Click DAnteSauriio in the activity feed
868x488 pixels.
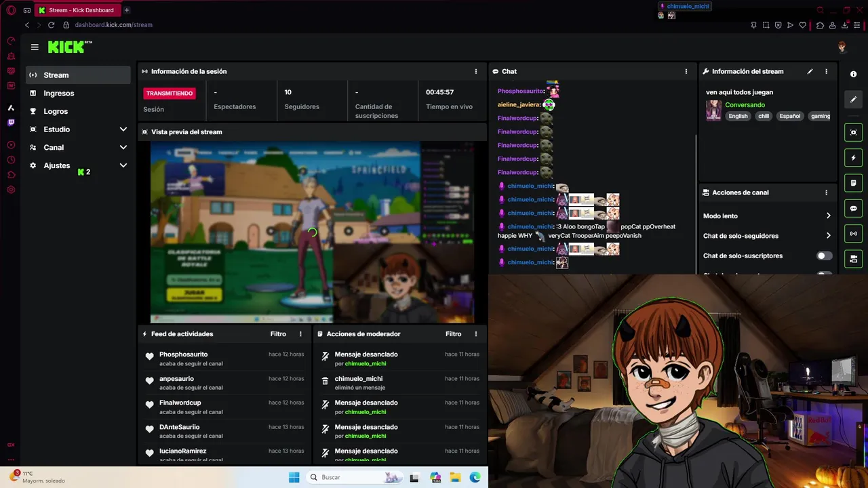pos(179,427)
